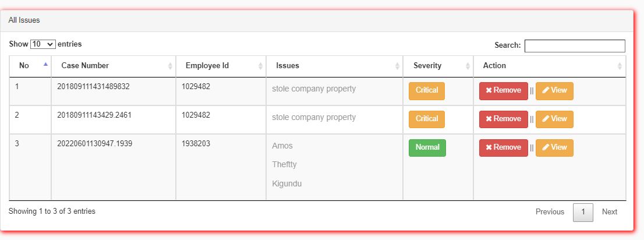
Task: Click the green Normal severity badge
Action: pyautogui.click(x=427, y=147)
